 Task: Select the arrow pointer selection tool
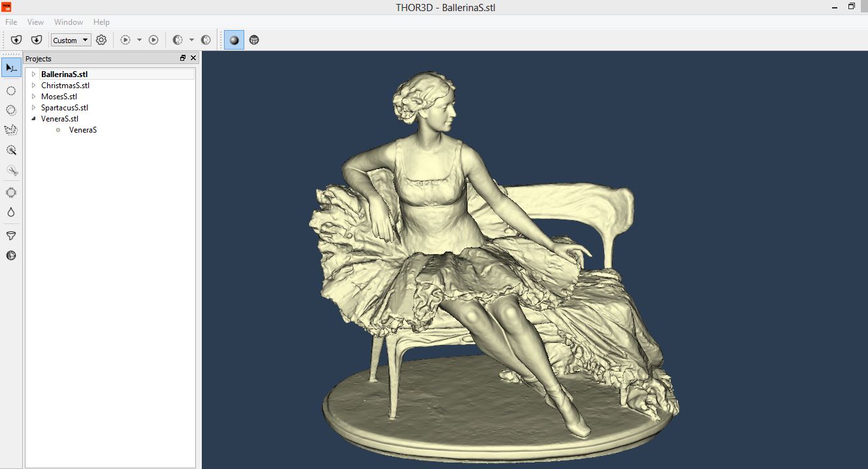point(11,67)
